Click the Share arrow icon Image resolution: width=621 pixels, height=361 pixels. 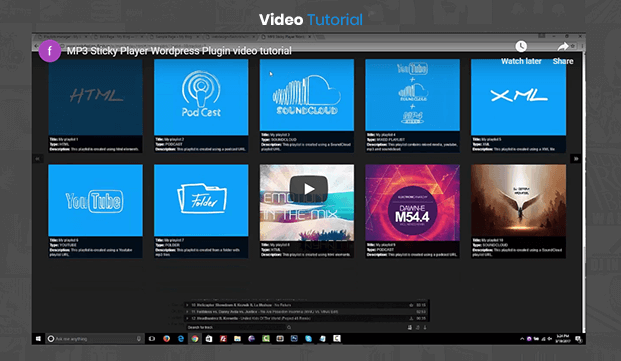click(563, 47)
